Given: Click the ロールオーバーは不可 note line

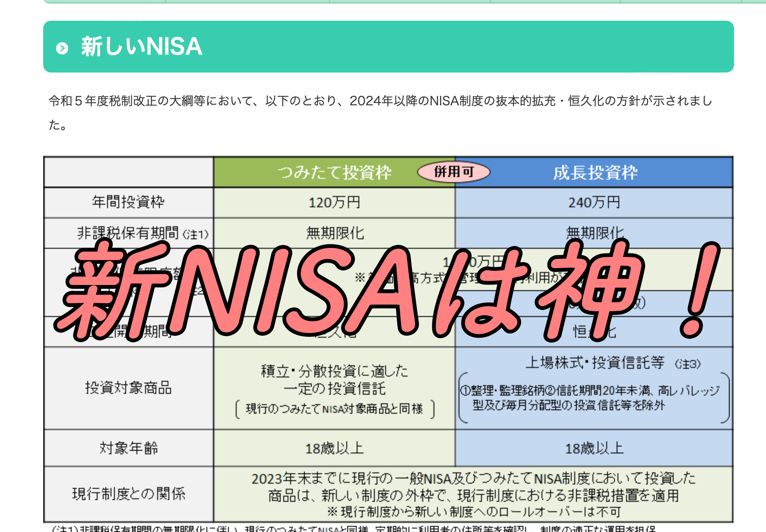Looking at the screenshot, I should pyautogui.click(x=474, y=512).
